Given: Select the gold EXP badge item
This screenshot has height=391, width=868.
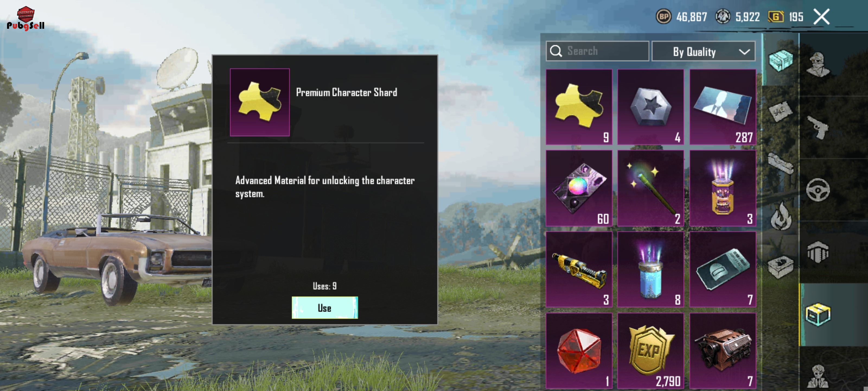Looking at the screenshot, I should 650,351.
